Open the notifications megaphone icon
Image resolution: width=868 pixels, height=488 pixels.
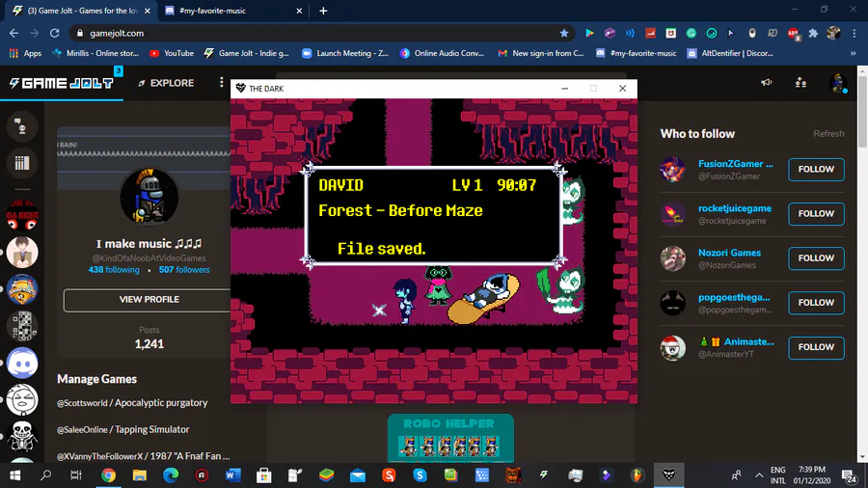point(766,82)
